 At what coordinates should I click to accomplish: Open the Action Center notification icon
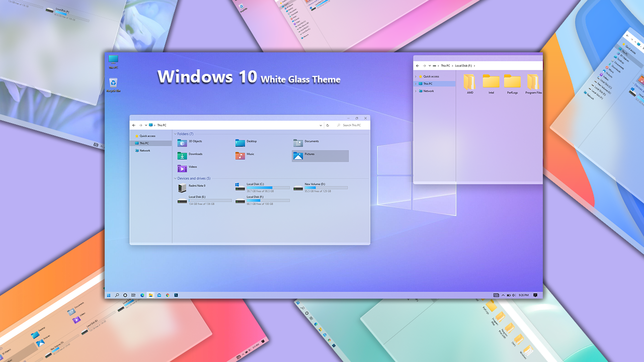[x=535, y=295]
